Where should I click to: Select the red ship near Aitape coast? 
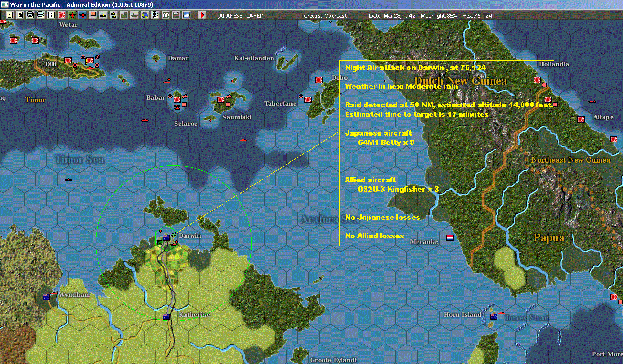[x=592, y=101]
